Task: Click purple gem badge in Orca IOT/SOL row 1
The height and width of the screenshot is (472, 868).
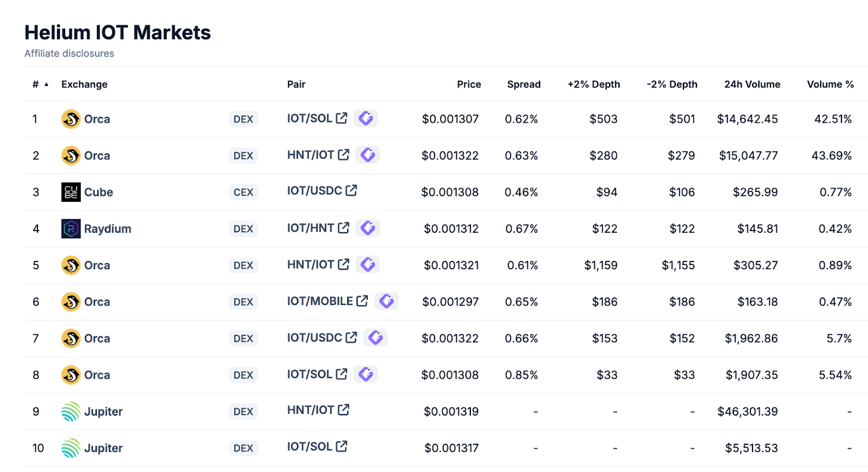Action: point(366,118)
